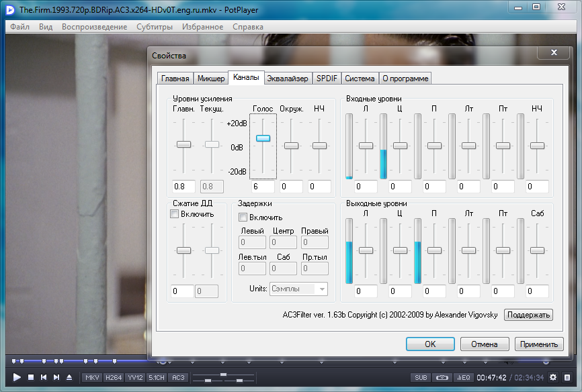Click the Главн. gain value field
The image size is (582, 392).
click(183, 187)
